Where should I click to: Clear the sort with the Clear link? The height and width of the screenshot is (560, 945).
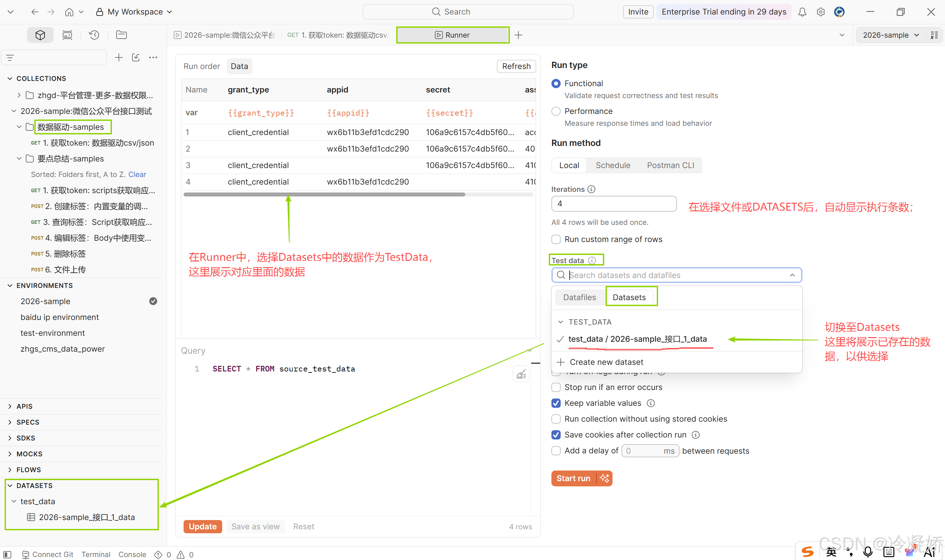tap(137, 175)
